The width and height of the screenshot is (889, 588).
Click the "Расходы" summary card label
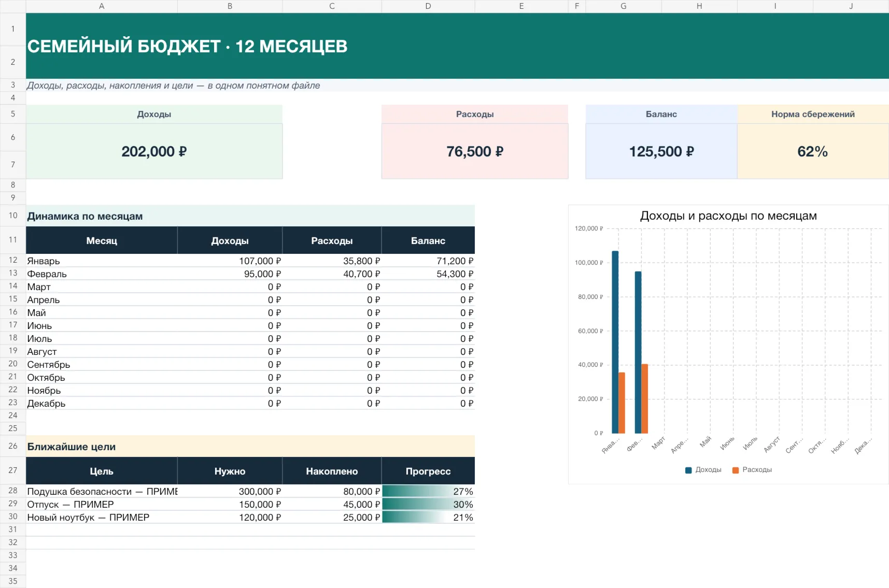475,114
